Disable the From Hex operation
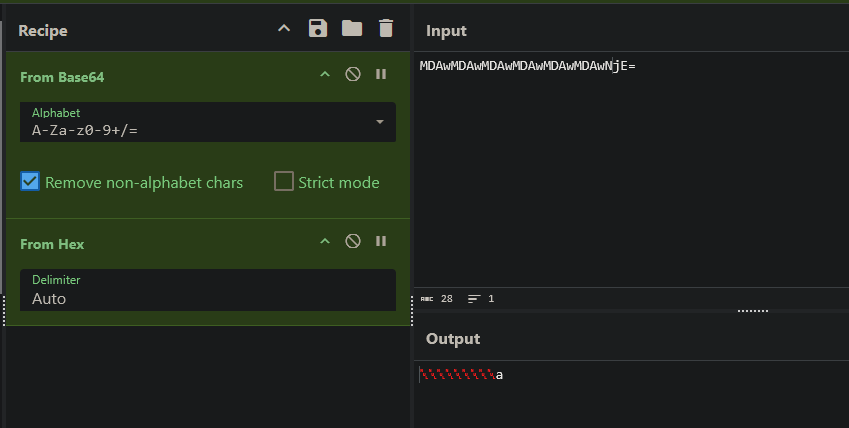849x428 pixels. 353,241
